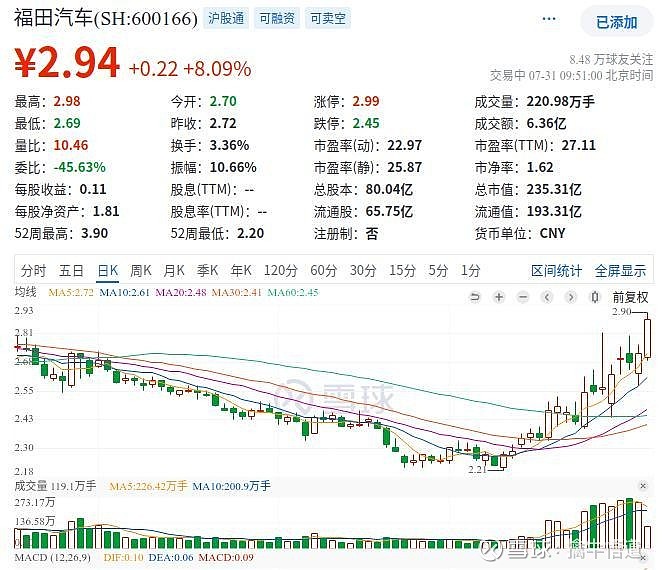Click the 市盈率(TTM) value 27.11
Viewport: 662px width, 570px height.
[578, 145]
